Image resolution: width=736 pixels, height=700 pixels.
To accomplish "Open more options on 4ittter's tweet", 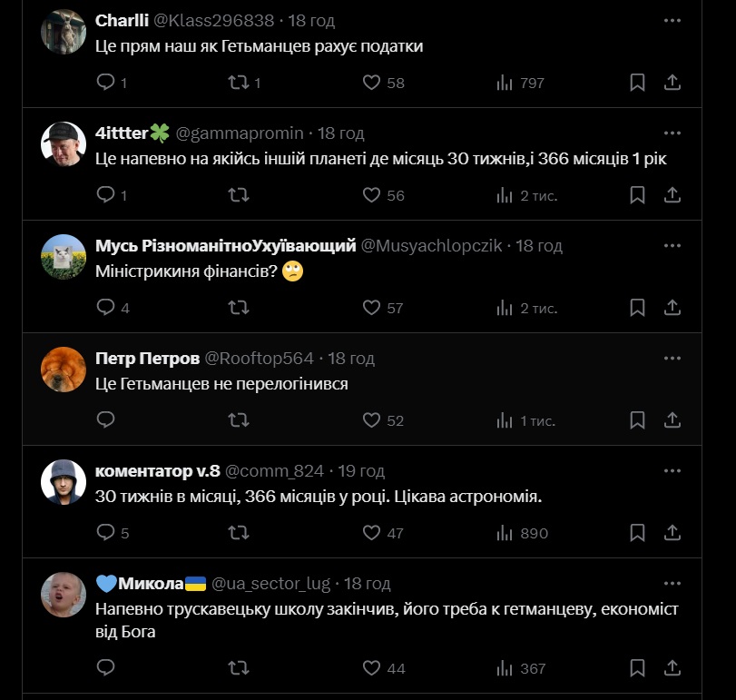I will 672,133.
